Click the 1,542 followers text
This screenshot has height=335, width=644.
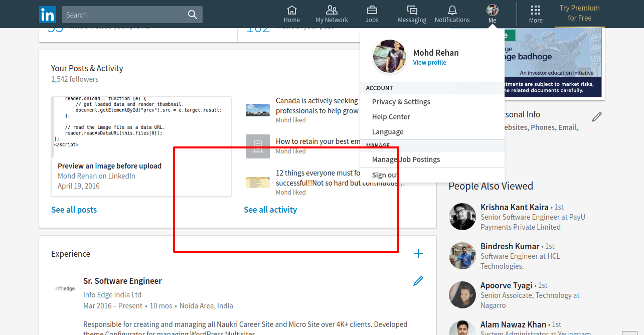[75, 79]
